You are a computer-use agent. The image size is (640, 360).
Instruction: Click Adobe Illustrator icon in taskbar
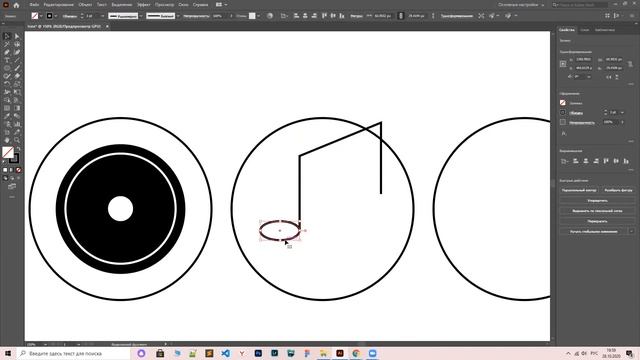340,353
